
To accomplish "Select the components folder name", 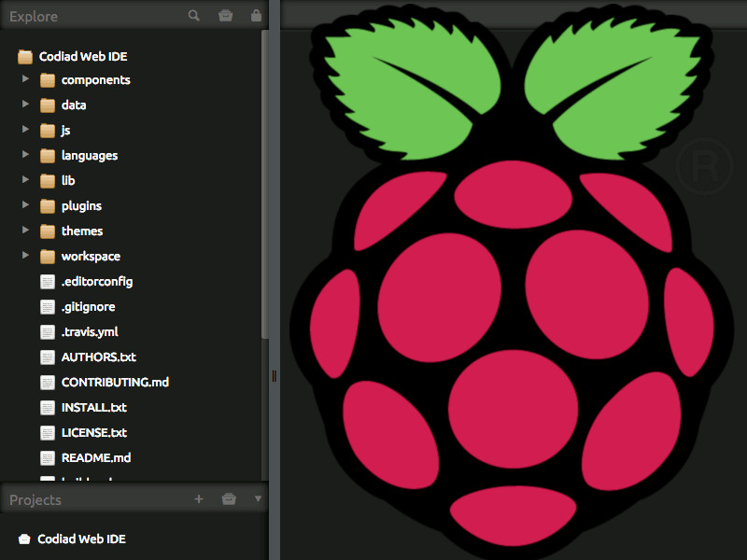I will pos(96,80).
